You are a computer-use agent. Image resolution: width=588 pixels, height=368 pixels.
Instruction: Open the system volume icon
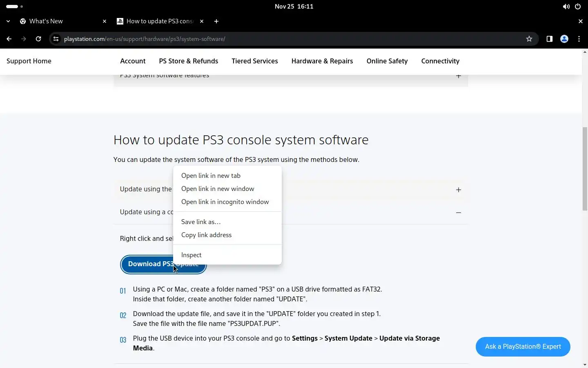[x=566, y=7]
